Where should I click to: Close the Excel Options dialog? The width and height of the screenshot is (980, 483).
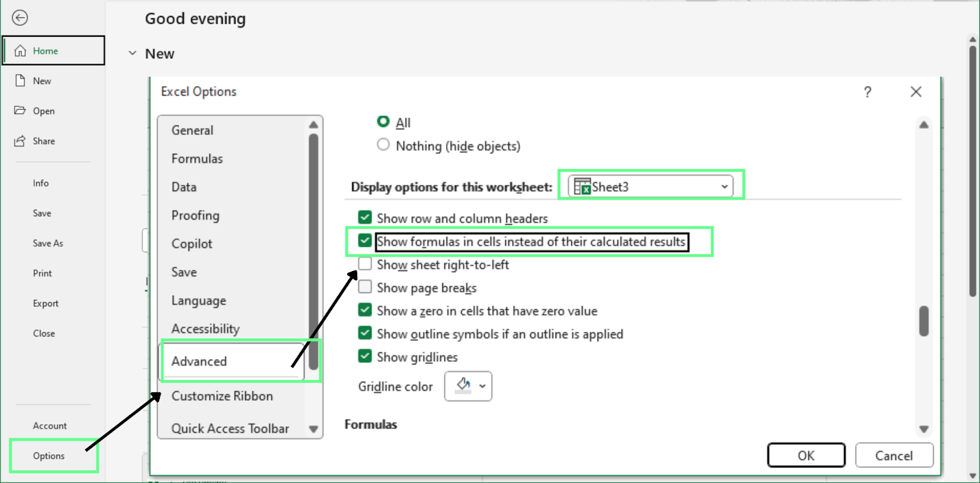(916, 92)
